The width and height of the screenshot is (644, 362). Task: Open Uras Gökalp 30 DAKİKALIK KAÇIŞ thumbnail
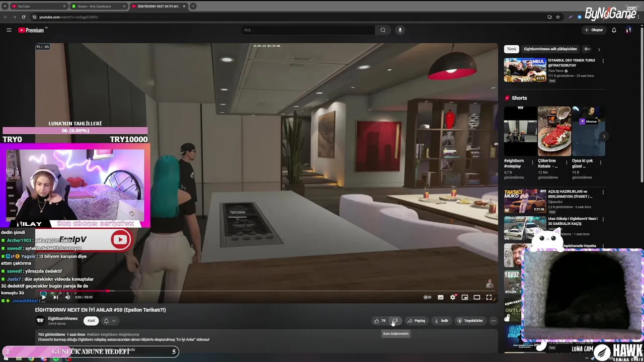tap(525, 228)
